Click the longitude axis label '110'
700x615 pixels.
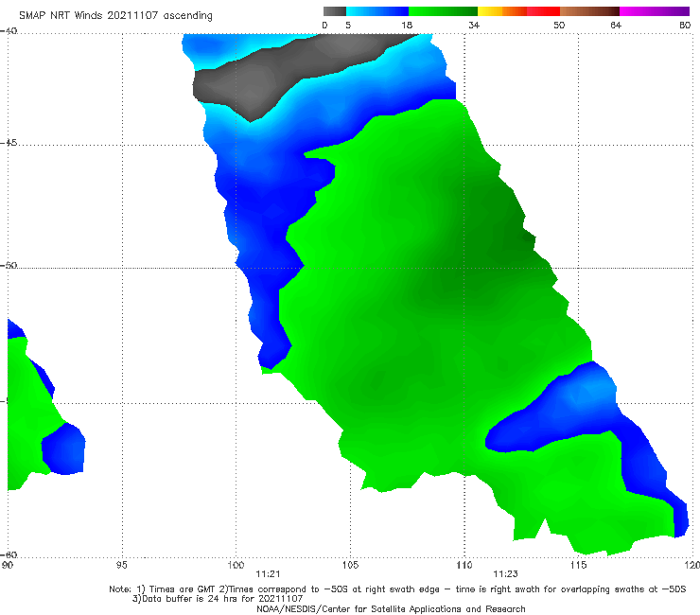(464, 565)
